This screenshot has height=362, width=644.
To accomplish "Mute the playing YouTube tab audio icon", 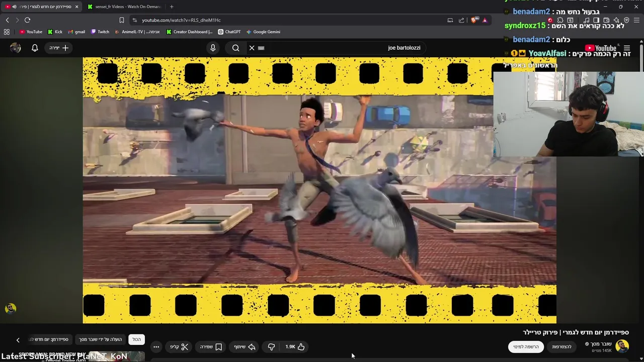I will click(14, 7).
